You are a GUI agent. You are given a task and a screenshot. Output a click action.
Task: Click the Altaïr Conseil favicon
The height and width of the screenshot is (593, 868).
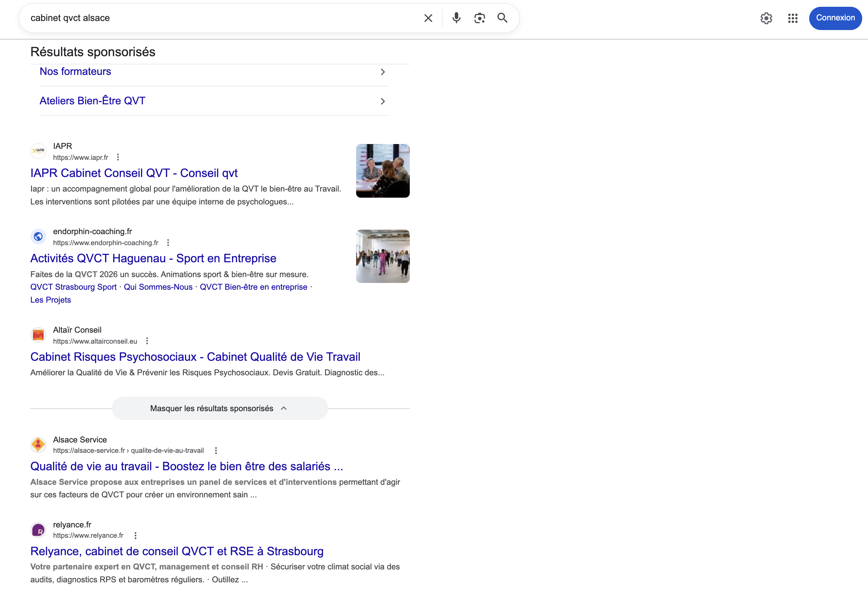click(x=38, y=335)
